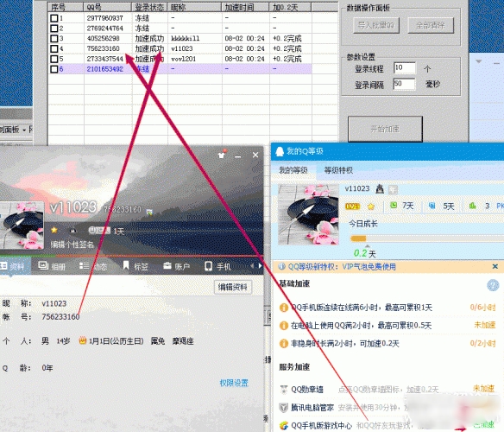Click the shirt skin icon on profile window
This screenshot has width=504, height=432.
point(222,155)
